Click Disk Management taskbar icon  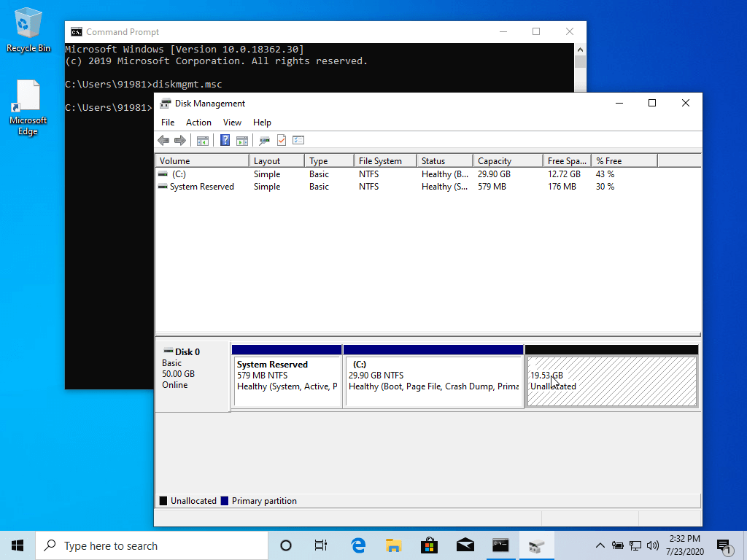pos(536,545)
